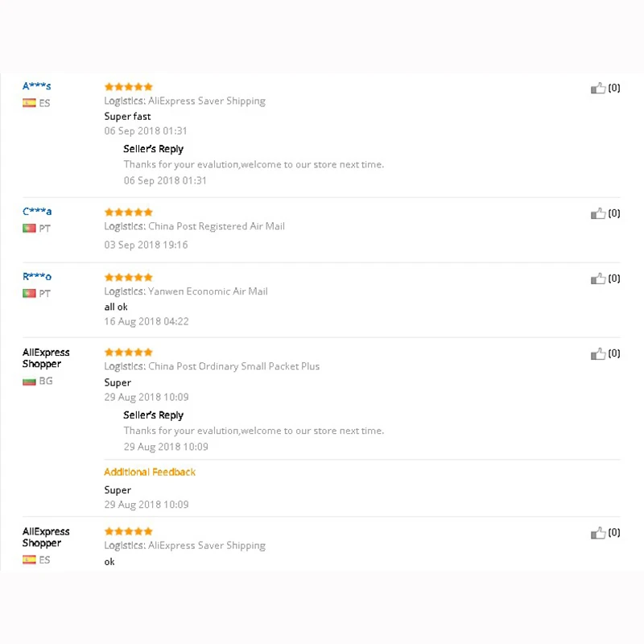This screenshot has height=644, width=644.
Task: Open reviewer profile A***s
Action: pos(37,86)
